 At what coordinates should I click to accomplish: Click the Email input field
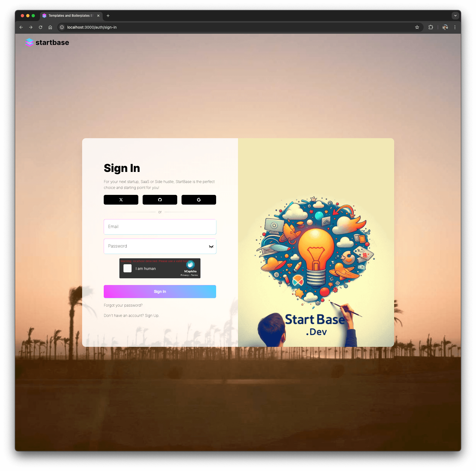[x=160, y=227]
